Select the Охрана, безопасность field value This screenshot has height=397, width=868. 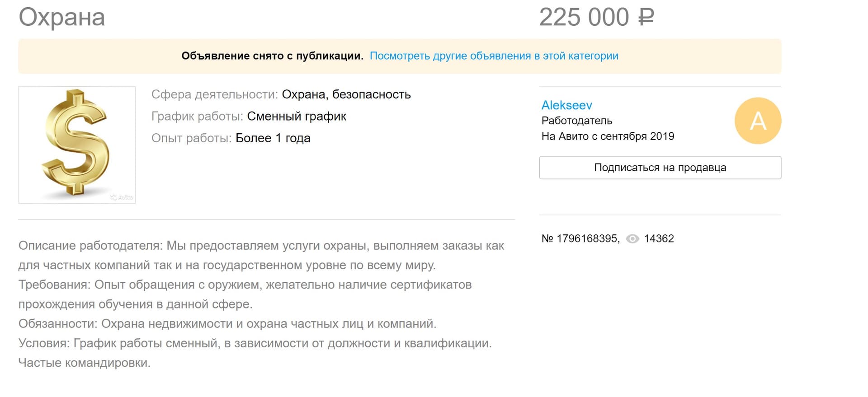(x=347, y=94)
